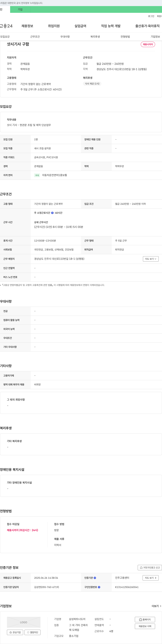Open 채용정보 이력 button
Viewport: 162px width, 644px height.
click(145, 626)
